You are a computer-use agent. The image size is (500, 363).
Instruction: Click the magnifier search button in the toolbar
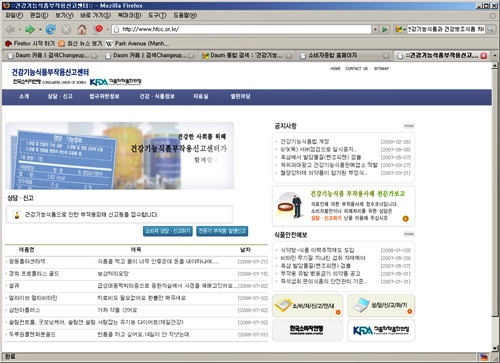click(490, 29)
